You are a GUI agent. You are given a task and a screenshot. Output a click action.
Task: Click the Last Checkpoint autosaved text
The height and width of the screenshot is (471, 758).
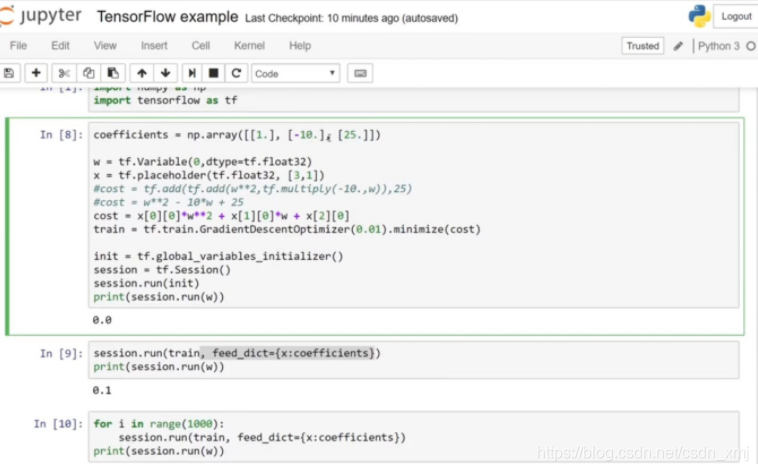(351, 18)
